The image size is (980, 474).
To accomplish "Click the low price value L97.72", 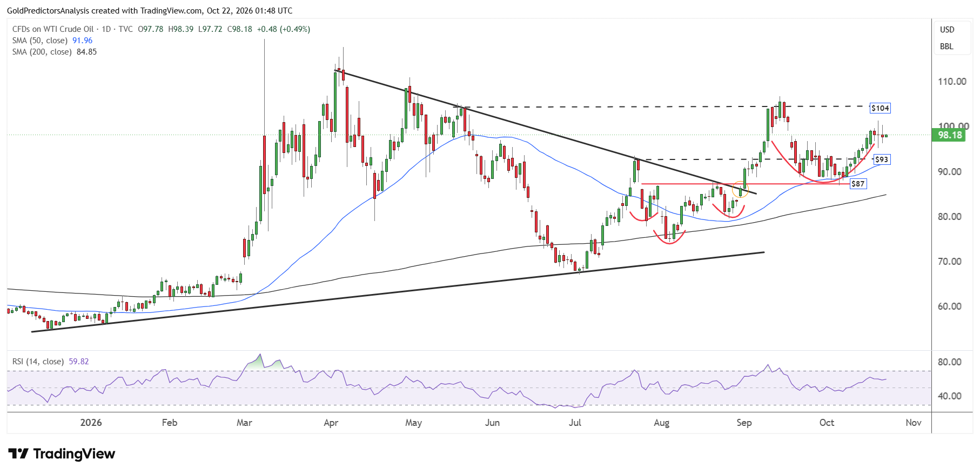I will click(x=210, y=29).
